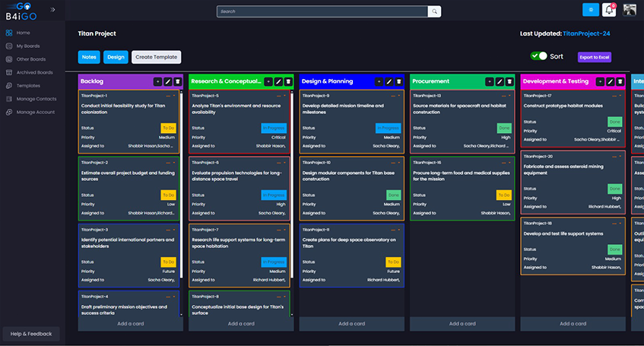The width and height of the screenshot is (644, 346).
Task: Click the pencil edit icon for Procurement column
Action: (x=499, y=81)
